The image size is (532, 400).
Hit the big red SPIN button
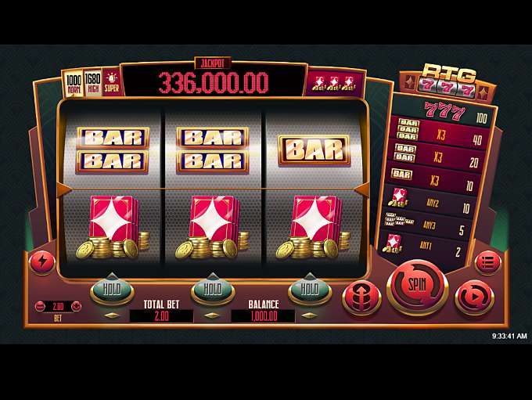pyautogui.click(x=418, y=286)
